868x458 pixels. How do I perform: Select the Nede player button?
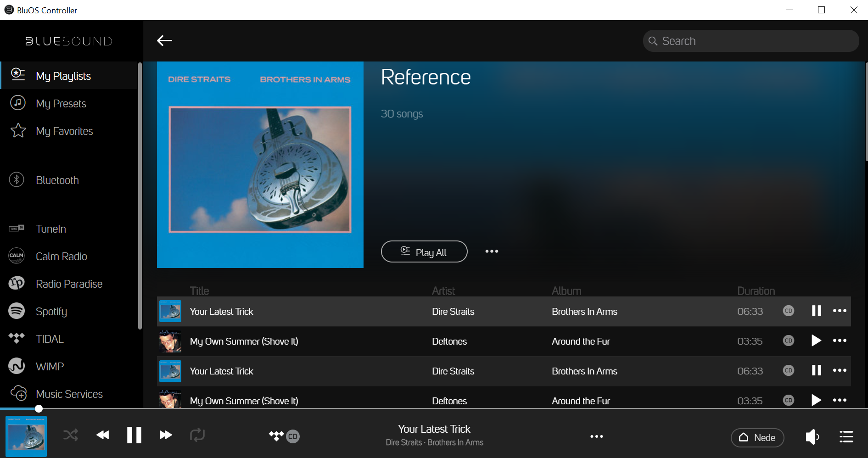pyautogui.click(x=757, y=437)
